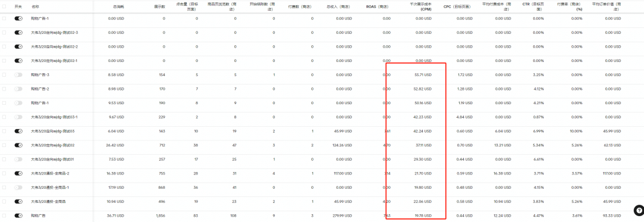
Task: Click the 名称 column header
Action: tap(35, 7)
